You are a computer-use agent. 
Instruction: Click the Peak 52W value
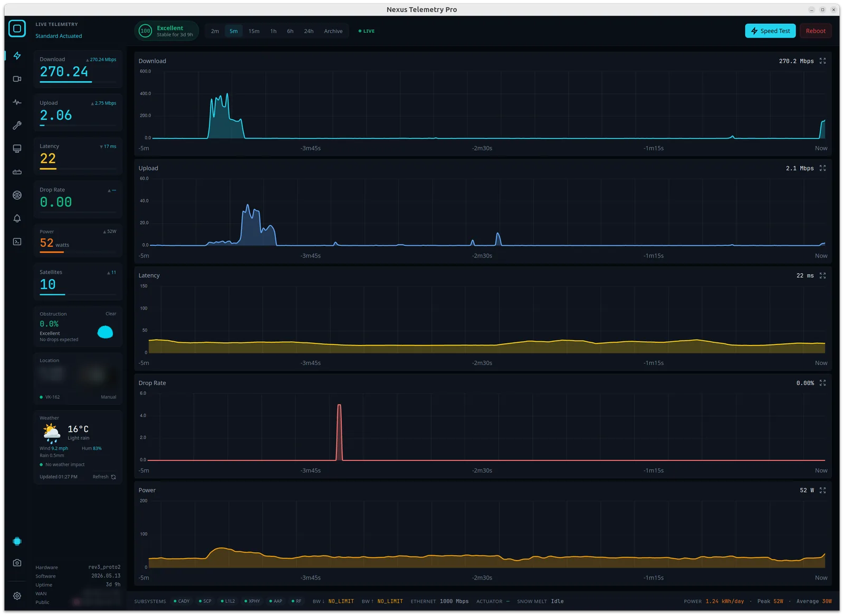pyautogui.click(x=770, y=601)
